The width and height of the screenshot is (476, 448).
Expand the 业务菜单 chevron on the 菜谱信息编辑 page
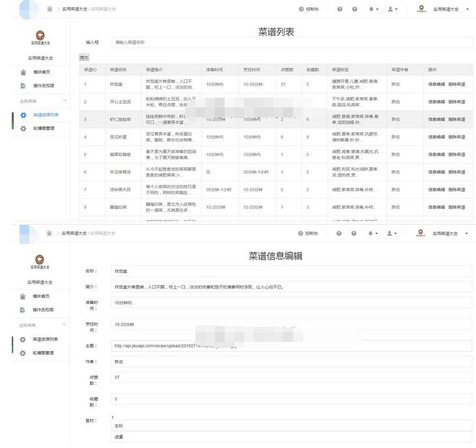(64, 325)
